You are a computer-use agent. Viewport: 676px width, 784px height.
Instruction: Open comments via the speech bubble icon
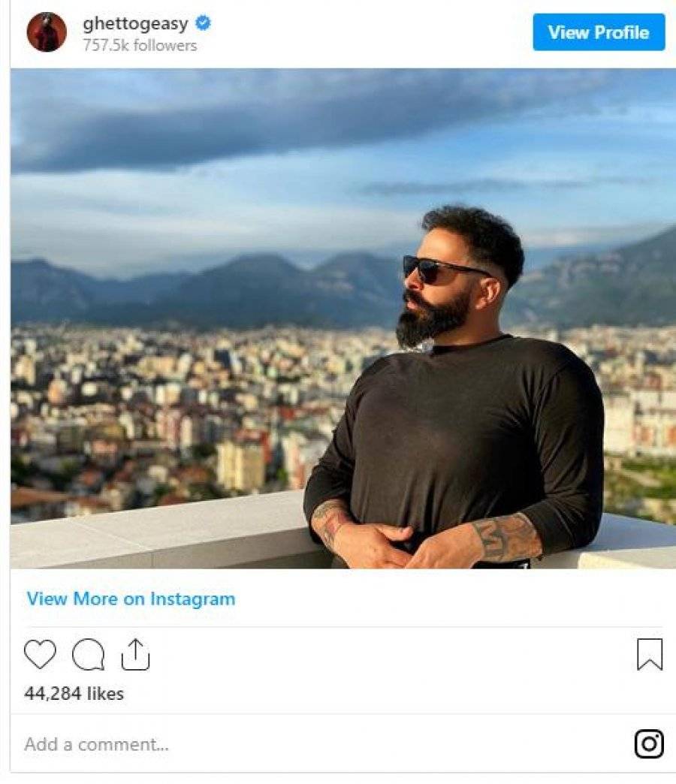pos(89,654)
